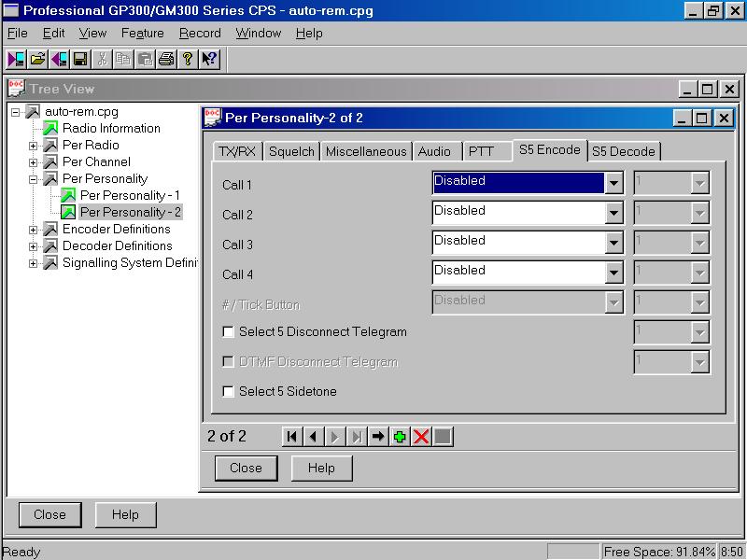Open the Call 1 dropdown
747x560 pixels.
pyautogui.click(x=613, y=183)
